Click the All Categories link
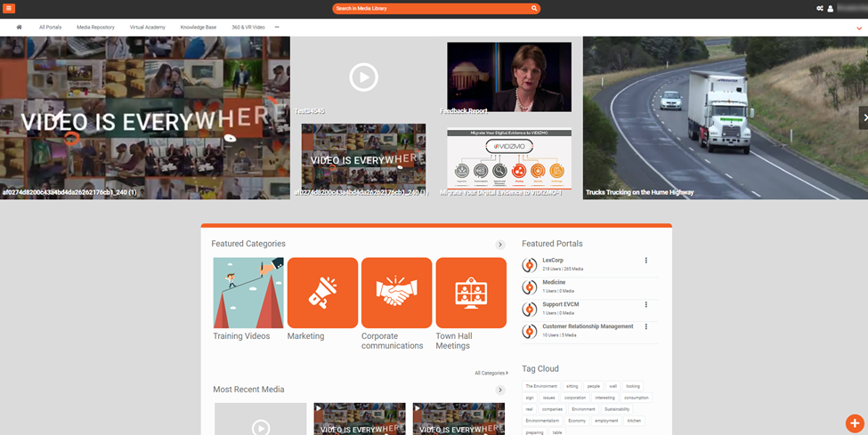The image size is (868, 435). pyautogui.click(x=491, y=373)
